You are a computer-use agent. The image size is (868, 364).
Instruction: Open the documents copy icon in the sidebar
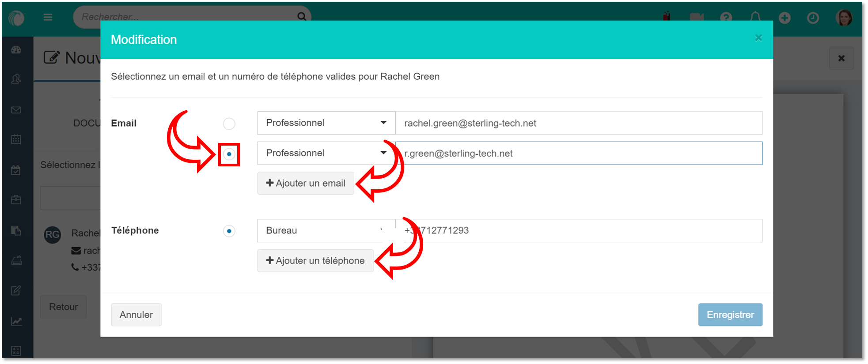(x=16, y=230)
